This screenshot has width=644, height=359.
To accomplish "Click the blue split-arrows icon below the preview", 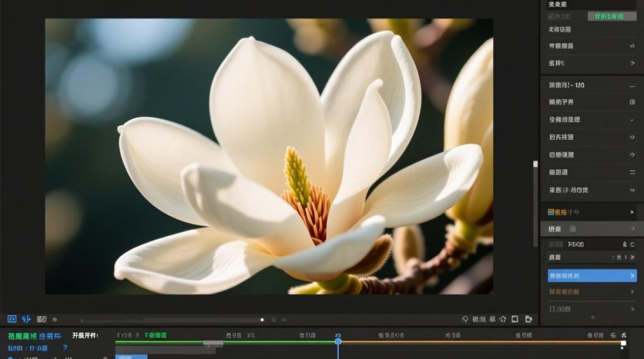I will point(26,319).
